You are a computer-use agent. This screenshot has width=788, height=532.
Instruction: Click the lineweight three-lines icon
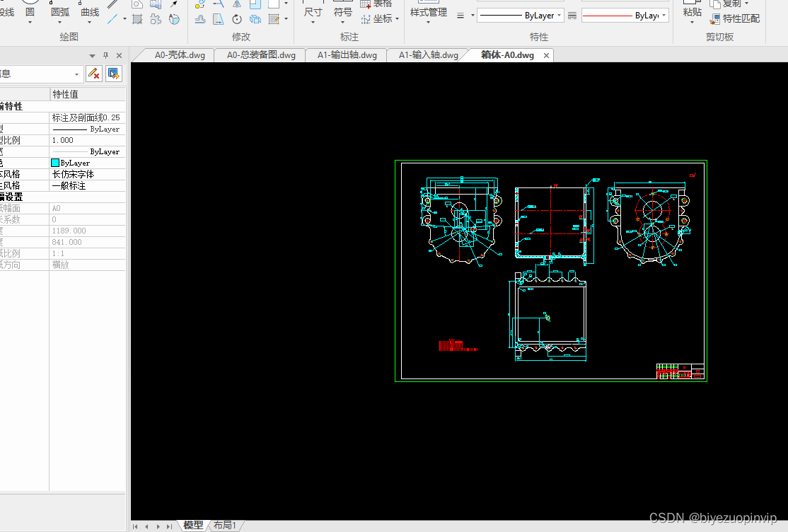[x=460, y=16]
